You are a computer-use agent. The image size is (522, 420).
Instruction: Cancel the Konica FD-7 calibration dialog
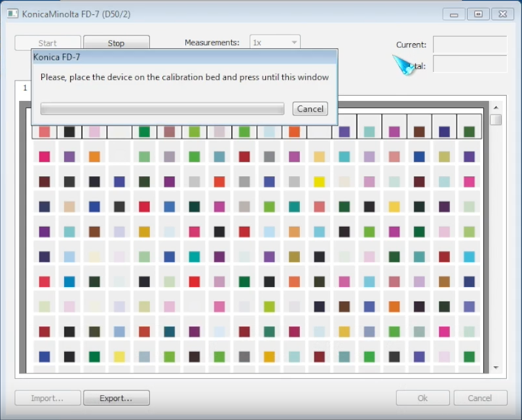coord(310,109)
